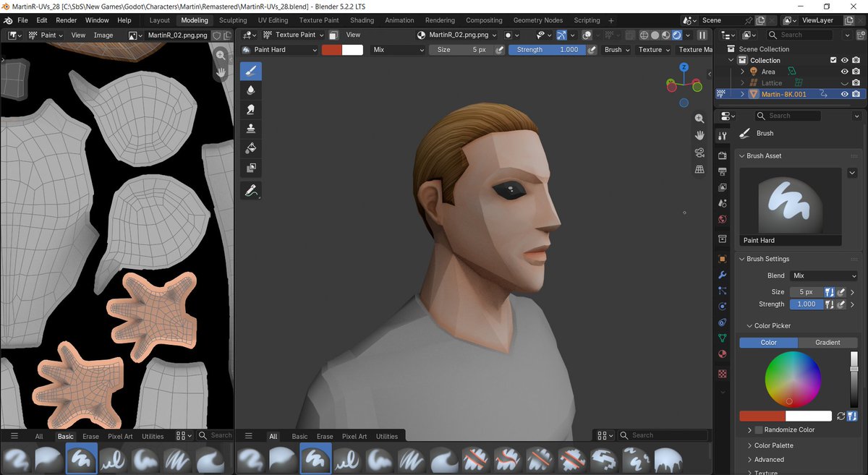
Task: Open header blend mode Mix dropdown
Action: point(399,50)
